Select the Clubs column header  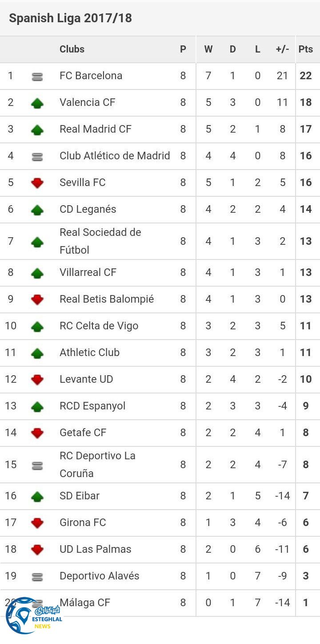click(x=72, y=49)
